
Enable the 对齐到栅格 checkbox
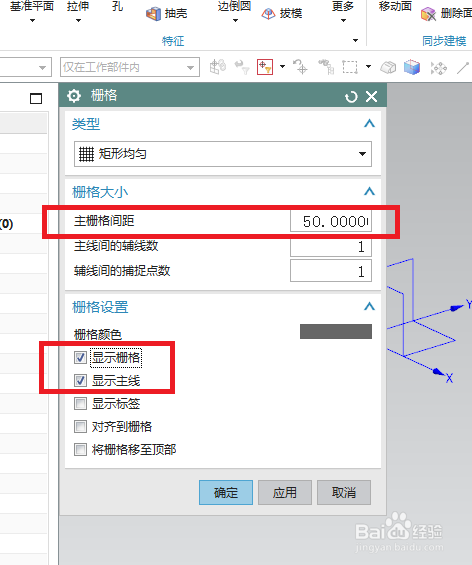click(x=80, y=427)
